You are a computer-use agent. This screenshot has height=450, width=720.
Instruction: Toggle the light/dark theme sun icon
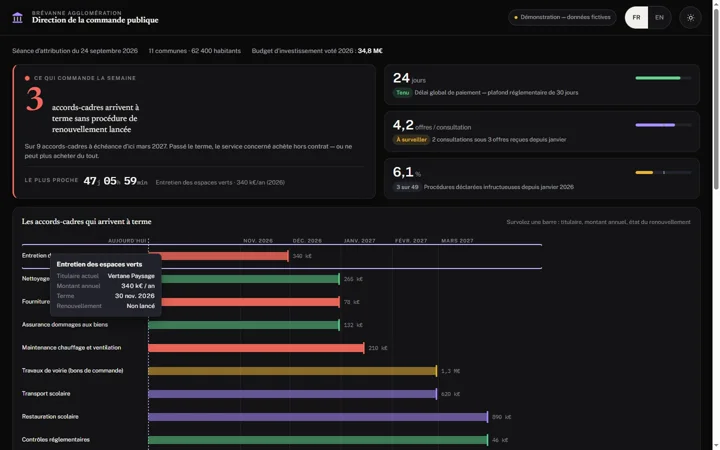pos(690,18)
